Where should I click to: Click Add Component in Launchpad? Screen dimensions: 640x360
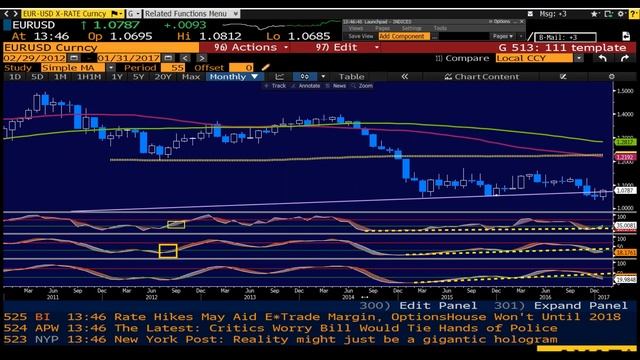[404, 36]
